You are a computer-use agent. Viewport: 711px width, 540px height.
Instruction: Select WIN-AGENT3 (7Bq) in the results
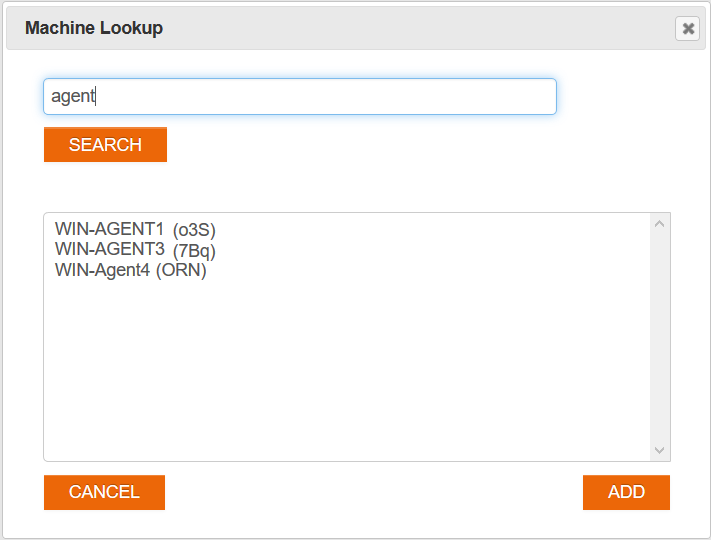135,250
